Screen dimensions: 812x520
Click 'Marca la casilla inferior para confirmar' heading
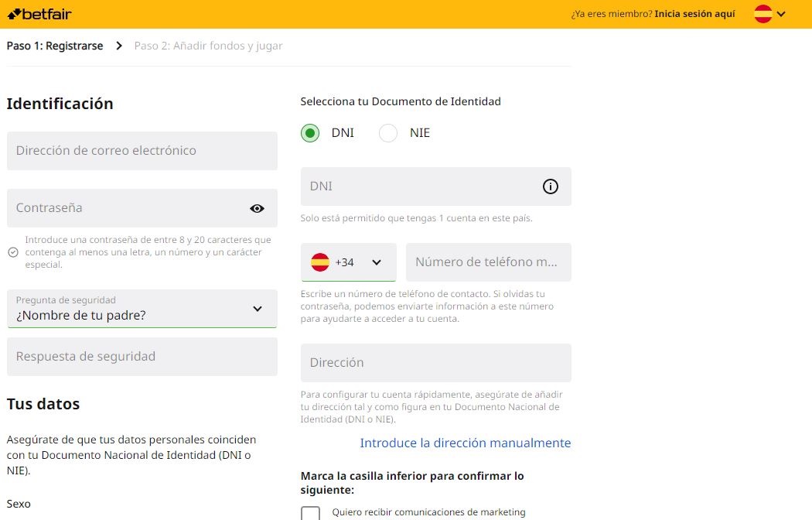[x=412, y=483]
